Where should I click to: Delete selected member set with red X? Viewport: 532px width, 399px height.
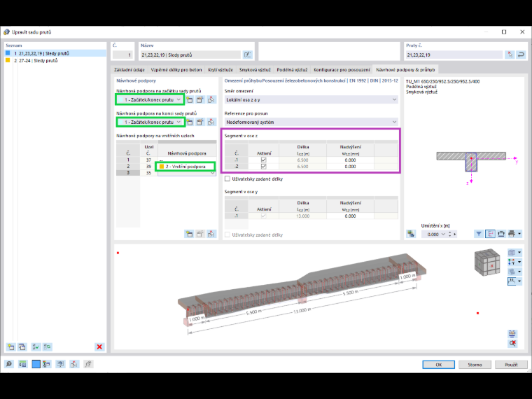99,346
